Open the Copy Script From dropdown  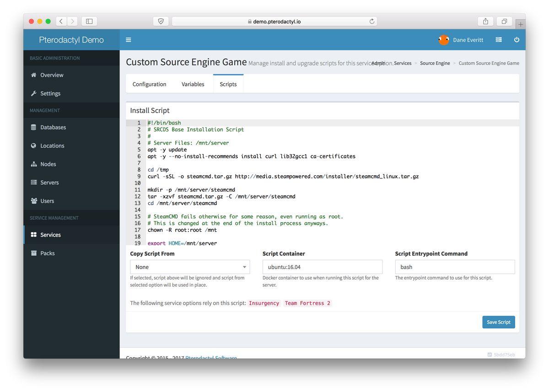[x=190, y=267]
